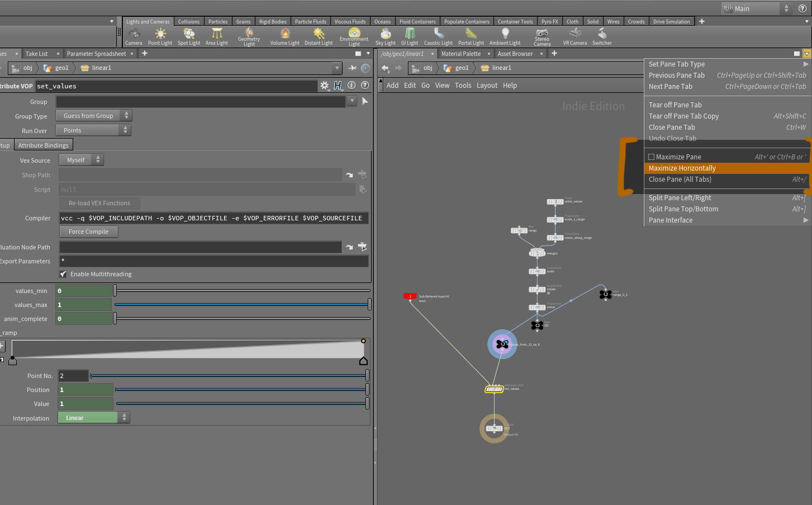Click the Force Compile button

click(x=89, y=232)
